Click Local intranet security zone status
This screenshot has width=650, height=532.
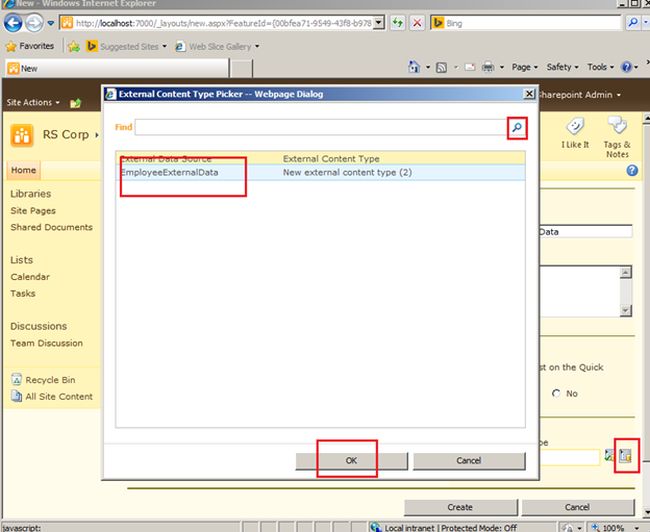point(444,528)
